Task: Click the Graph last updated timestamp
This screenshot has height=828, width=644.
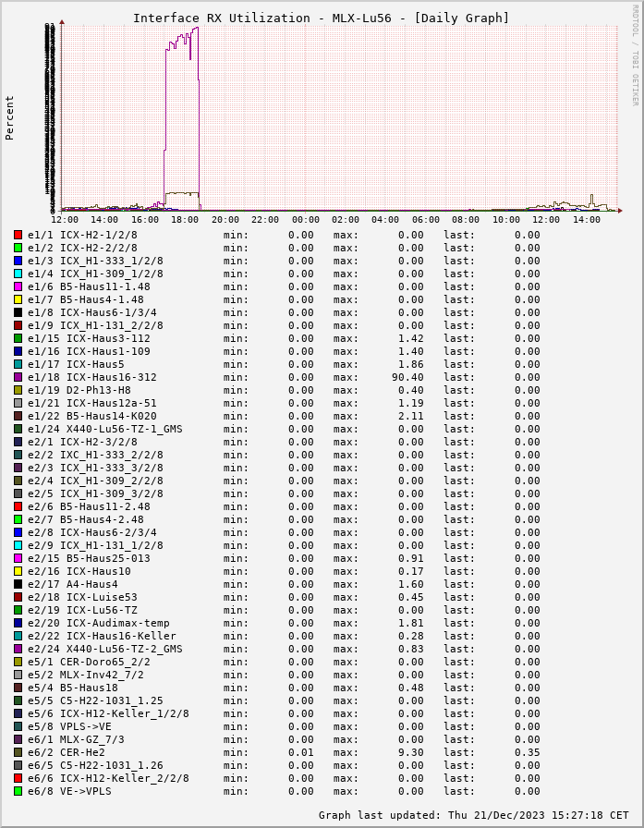Action: 473,815
